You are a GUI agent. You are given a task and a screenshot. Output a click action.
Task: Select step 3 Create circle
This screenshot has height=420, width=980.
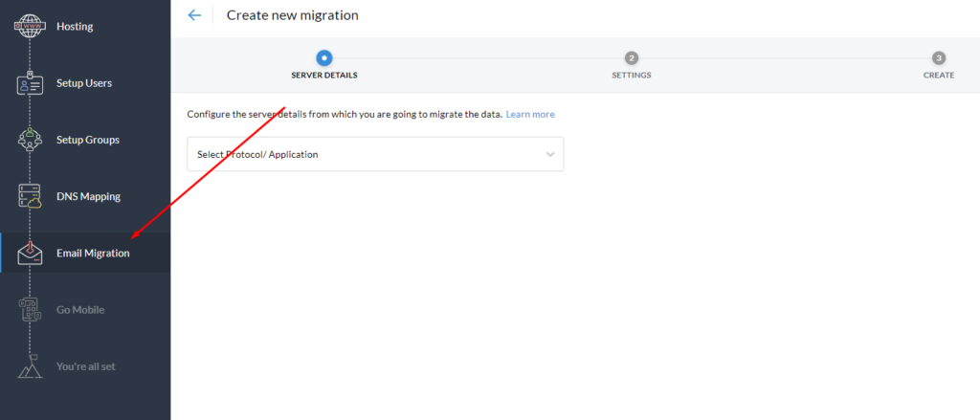[939, 58]
